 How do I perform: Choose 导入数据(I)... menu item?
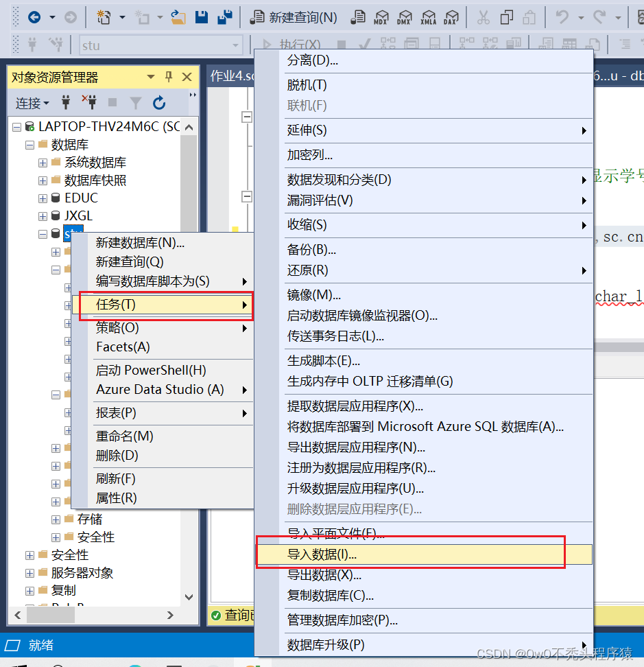pos(424,554)
